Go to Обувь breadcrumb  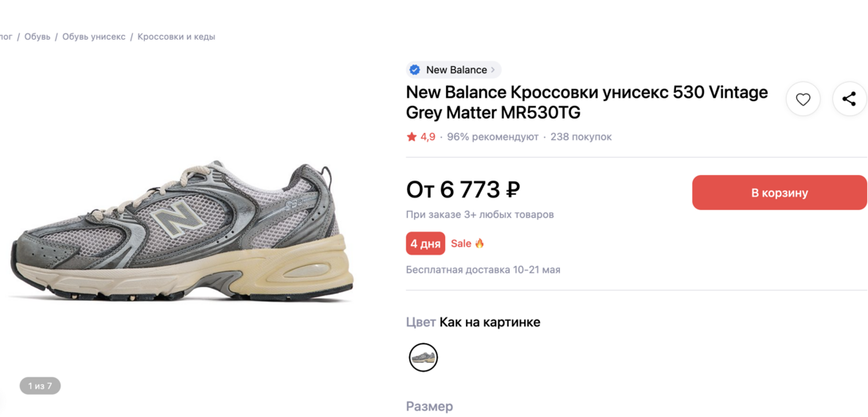tap(37, 37)
